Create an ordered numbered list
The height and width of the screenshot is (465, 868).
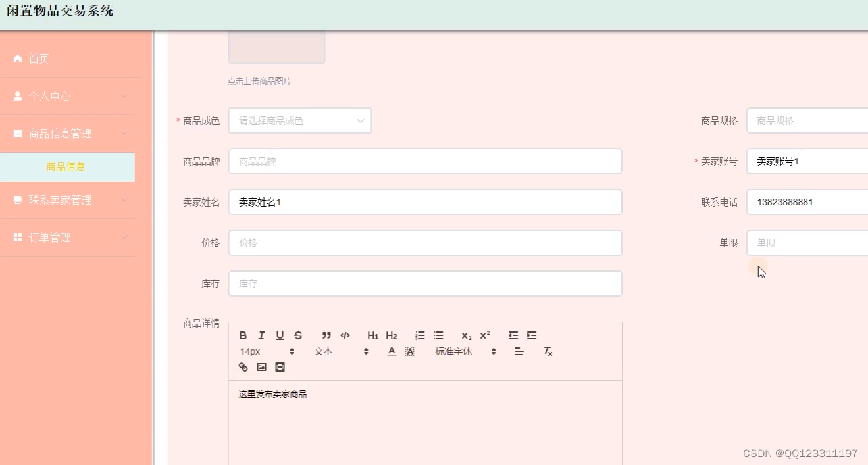click(420, 335)
